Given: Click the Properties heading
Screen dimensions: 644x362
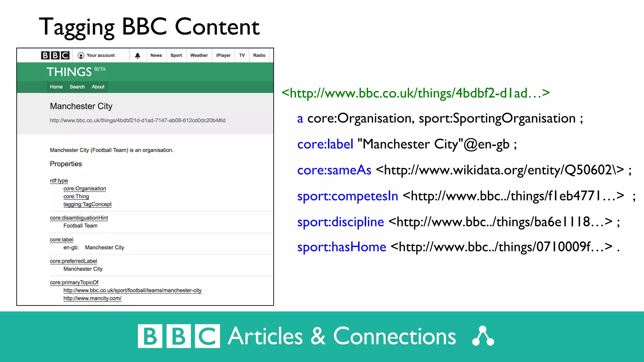Looking at the screenshot, I should tap(66, 164).
